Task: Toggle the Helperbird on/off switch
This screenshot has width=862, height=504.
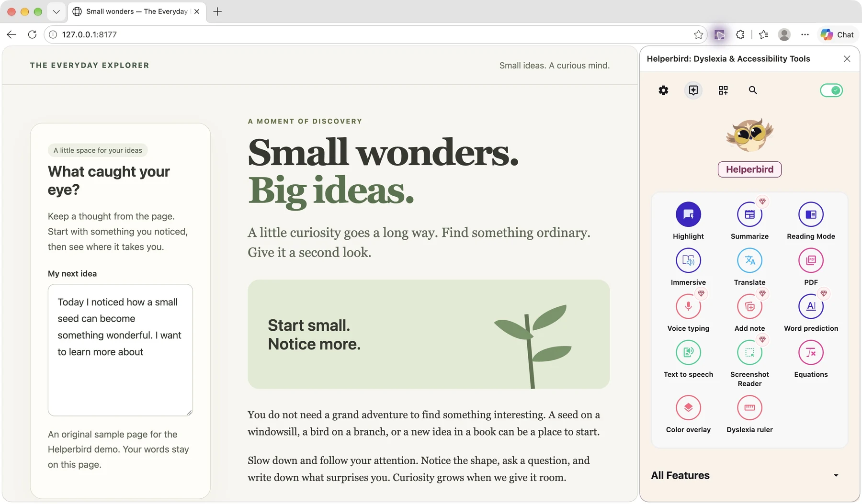Action: pos(831,90)
